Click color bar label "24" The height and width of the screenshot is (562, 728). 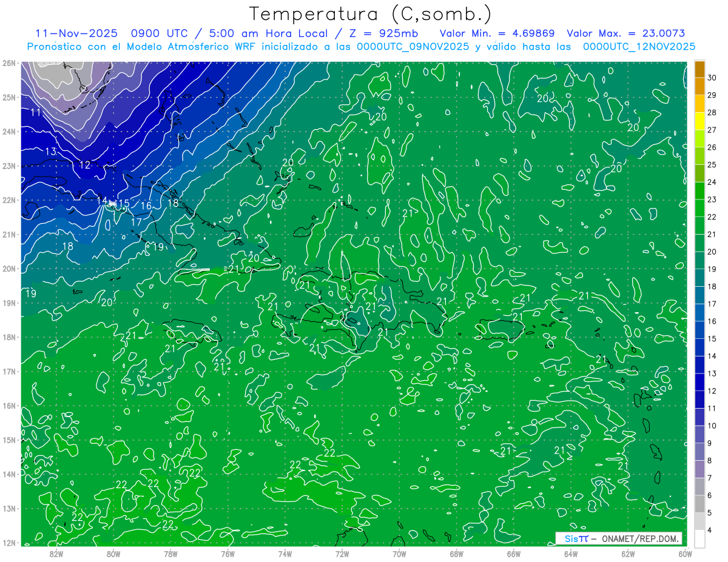tap(712, 182)
